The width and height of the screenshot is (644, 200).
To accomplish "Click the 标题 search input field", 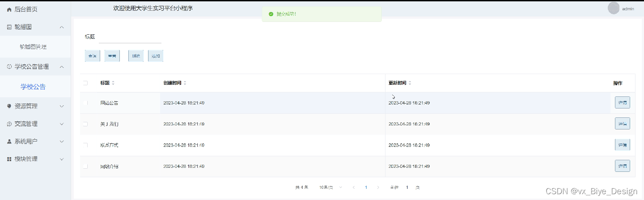I will (130, 37).
